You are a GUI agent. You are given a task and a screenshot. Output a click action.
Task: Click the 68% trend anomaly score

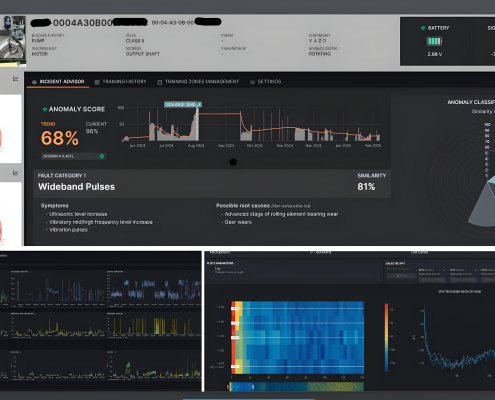[60, 138]
